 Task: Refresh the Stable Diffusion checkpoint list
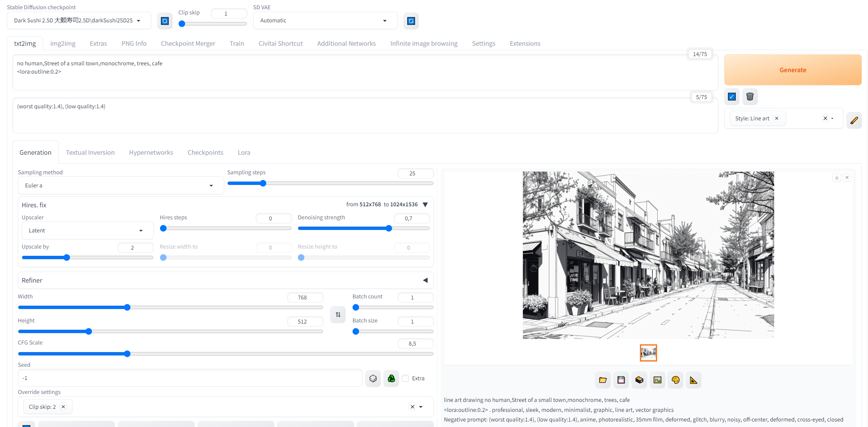(165, 21)
